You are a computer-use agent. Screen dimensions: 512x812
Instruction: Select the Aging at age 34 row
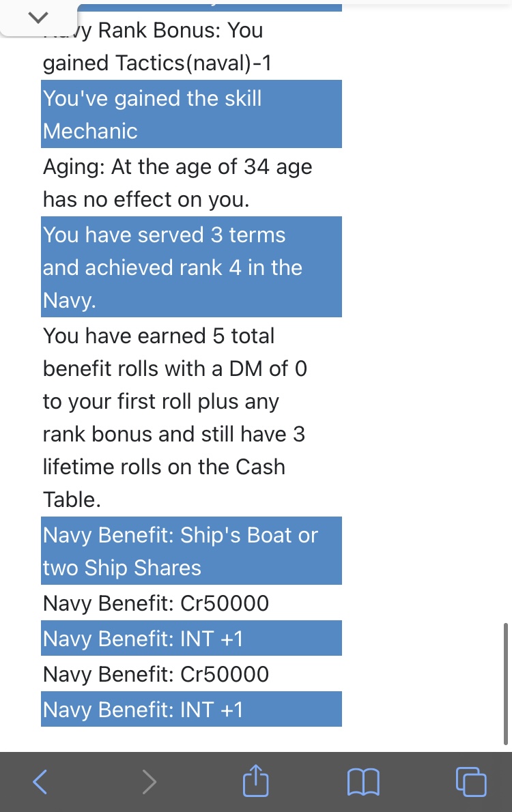coord(191,182)
